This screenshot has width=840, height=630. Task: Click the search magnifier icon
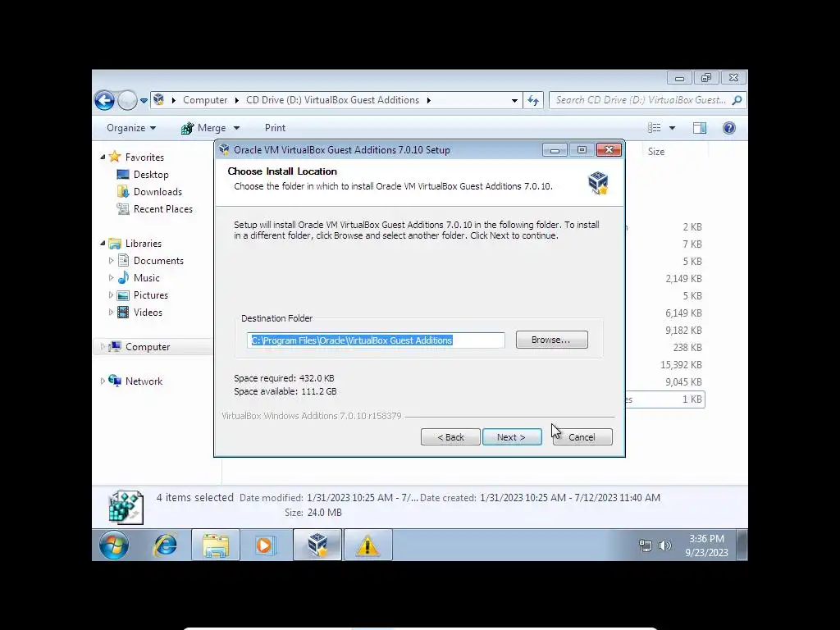pyautogui.click(x=737, y=100)
